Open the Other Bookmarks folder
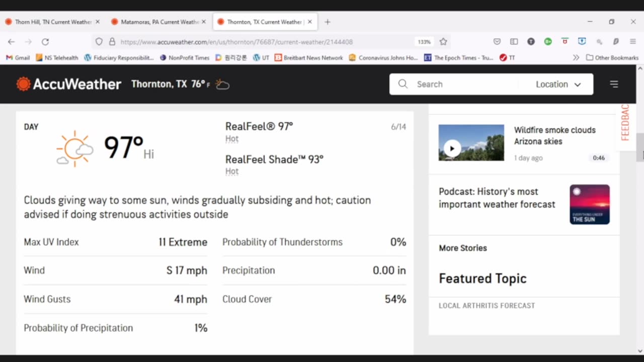Screen dimensions: 644x362 coord(612,58)
